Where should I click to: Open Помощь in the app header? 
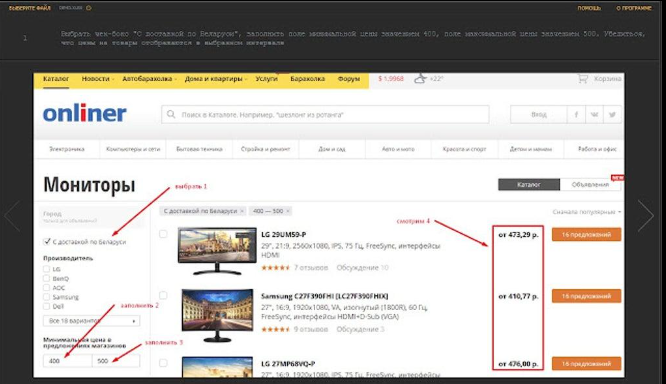tap(589, 8)
